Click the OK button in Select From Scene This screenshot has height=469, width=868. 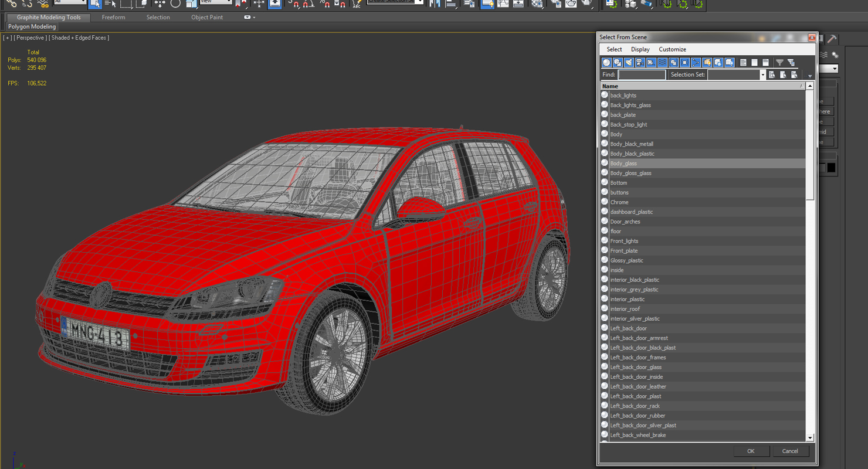click(x=751, y=451)
